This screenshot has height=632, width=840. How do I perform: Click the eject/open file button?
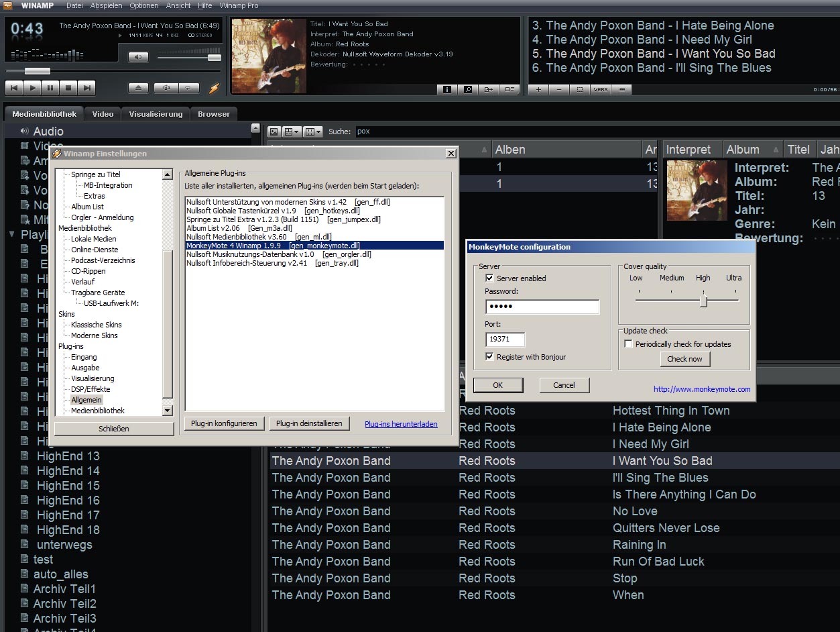click(x=138, y=88)
